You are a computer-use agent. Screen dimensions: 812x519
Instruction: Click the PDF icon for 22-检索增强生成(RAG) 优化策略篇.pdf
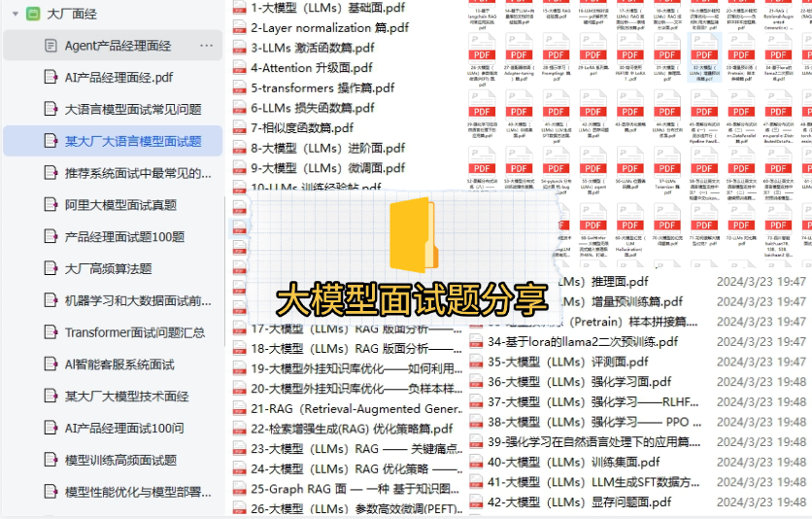coord(239,429)
